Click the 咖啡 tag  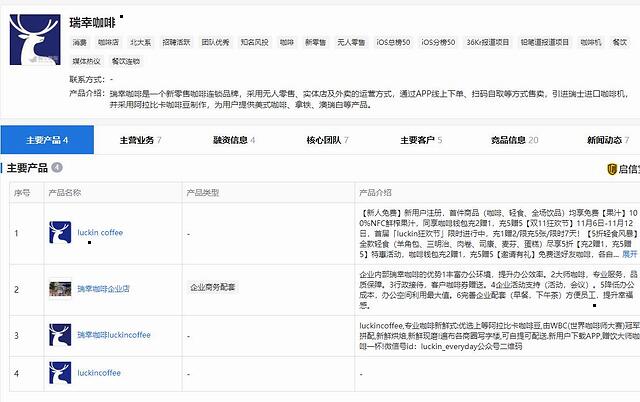287,42
